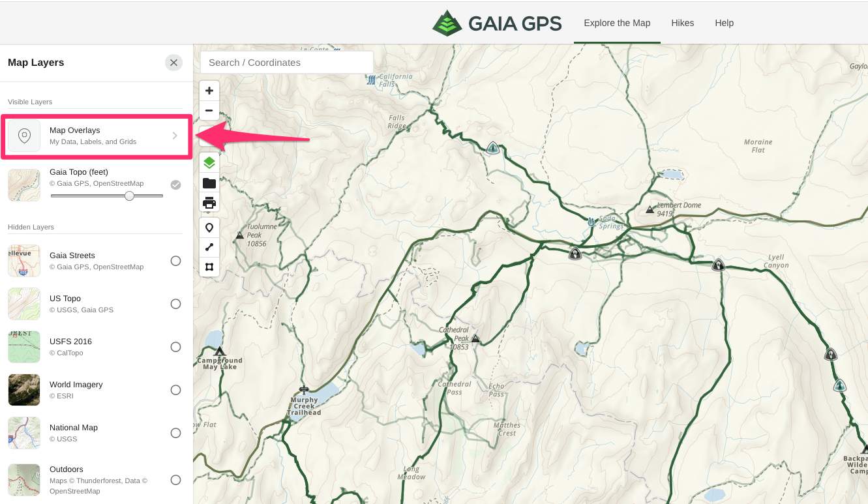868x504 pixels.
Task: Expand Map Overlays chevron
Action: pos(175,136)
